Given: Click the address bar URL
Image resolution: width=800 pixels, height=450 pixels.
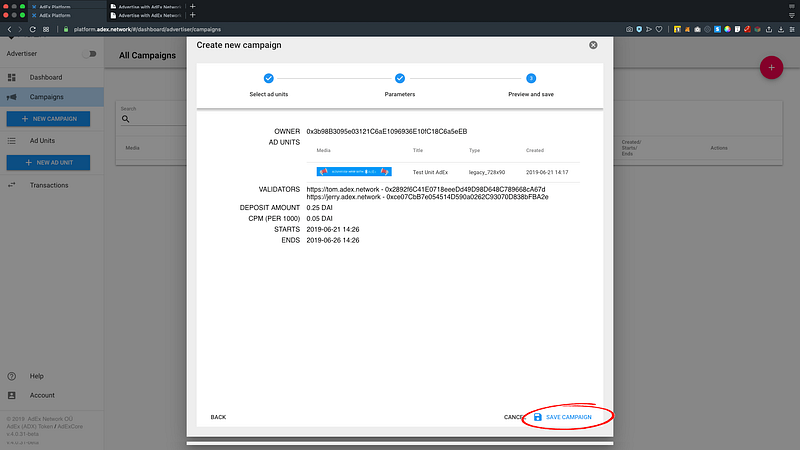Looking at the screenshot, I should (147, 30).
